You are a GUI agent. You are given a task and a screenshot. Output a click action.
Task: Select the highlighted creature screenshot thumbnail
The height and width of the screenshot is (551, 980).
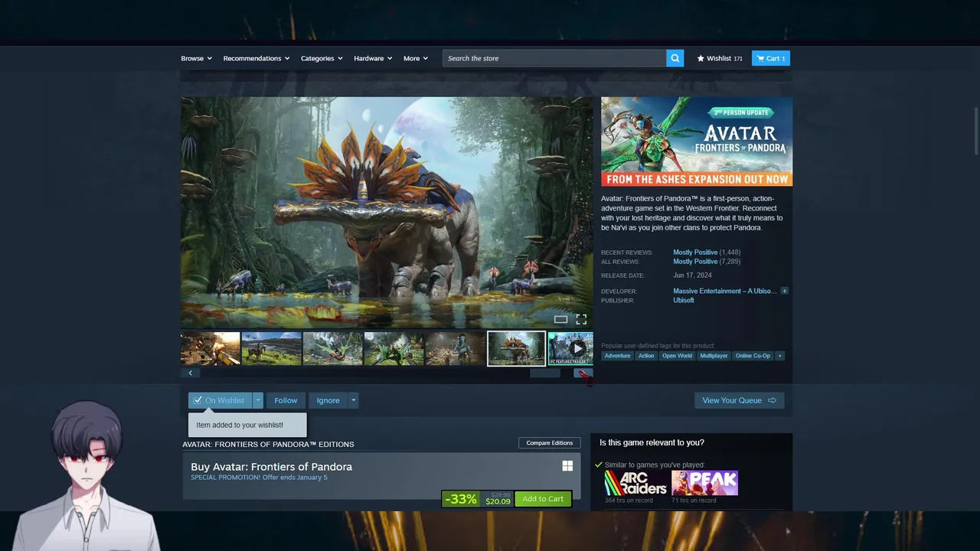coord(517,348)
